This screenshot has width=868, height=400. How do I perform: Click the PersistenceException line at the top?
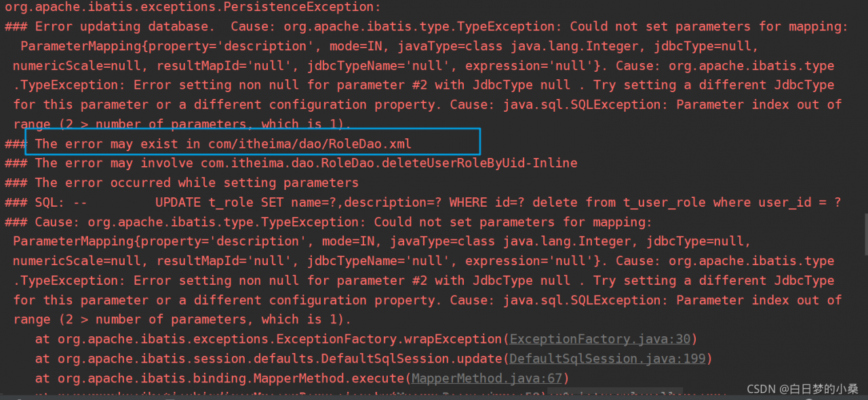tap(193, 7)
